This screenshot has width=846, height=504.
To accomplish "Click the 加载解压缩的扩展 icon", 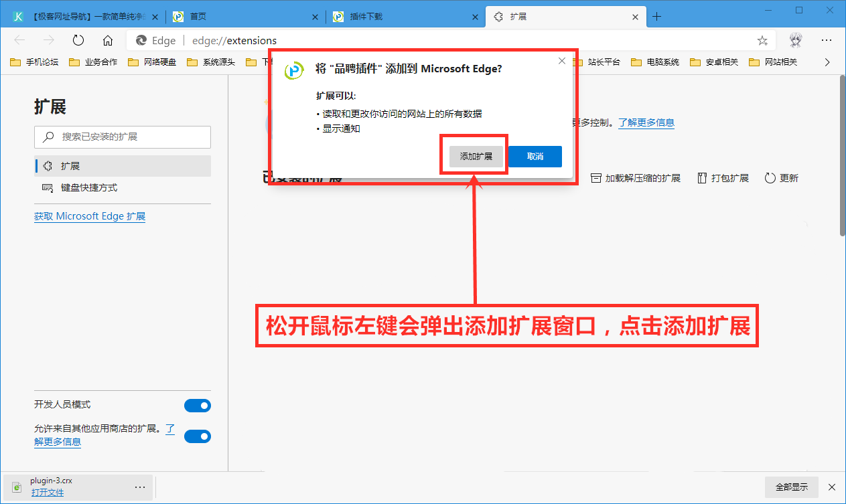I will coord(595,177).
